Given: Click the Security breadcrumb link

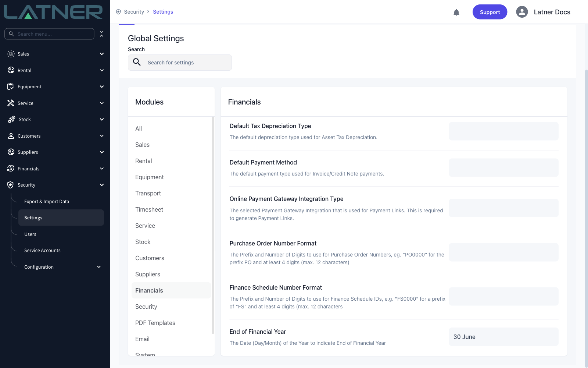Looking at the screenshot, I should [x=134, y=12].
